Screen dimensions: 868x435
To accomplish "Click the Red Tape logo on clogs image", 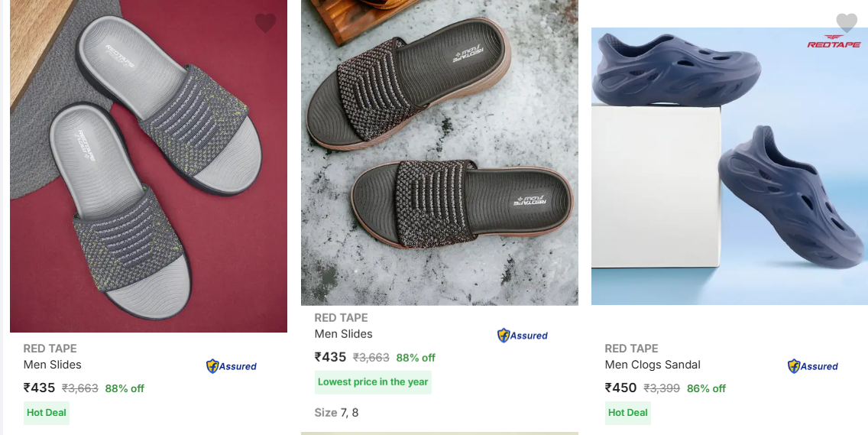I will point(833,41).
